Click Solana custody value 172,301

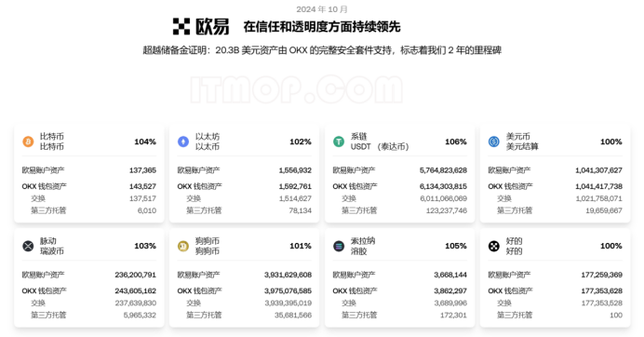click(453, 315)
